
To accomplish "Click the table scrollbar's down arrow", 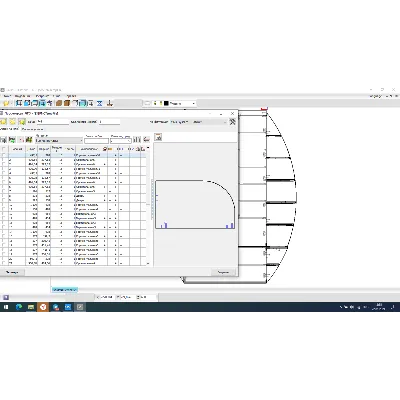I will (x=148, y=263).
